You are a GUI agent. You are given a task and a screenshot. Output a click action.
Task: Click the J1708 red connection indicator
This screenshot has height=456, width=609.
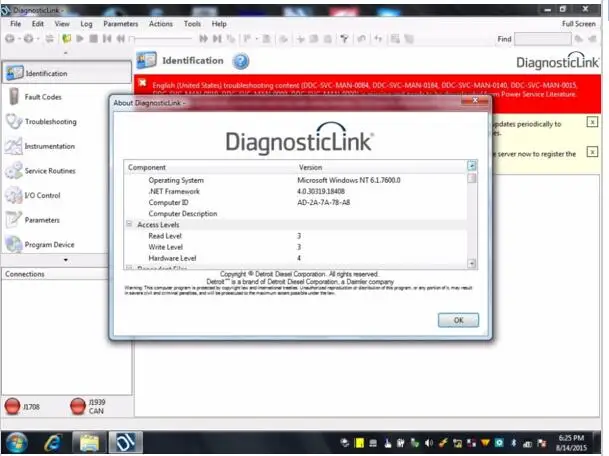click(x=12, y=406)
